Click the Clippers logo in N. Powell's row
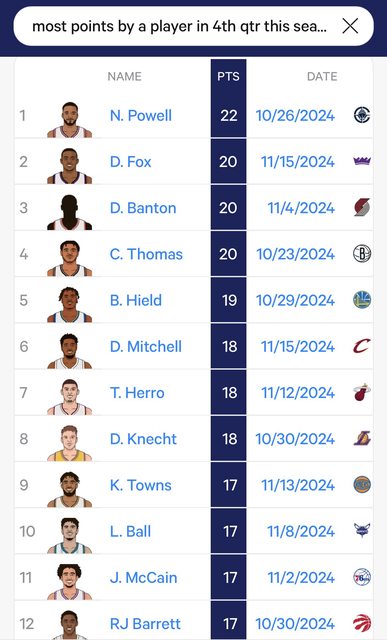Image resolution: width=387 pixels, height=640 pixels. tap(362, 115)
